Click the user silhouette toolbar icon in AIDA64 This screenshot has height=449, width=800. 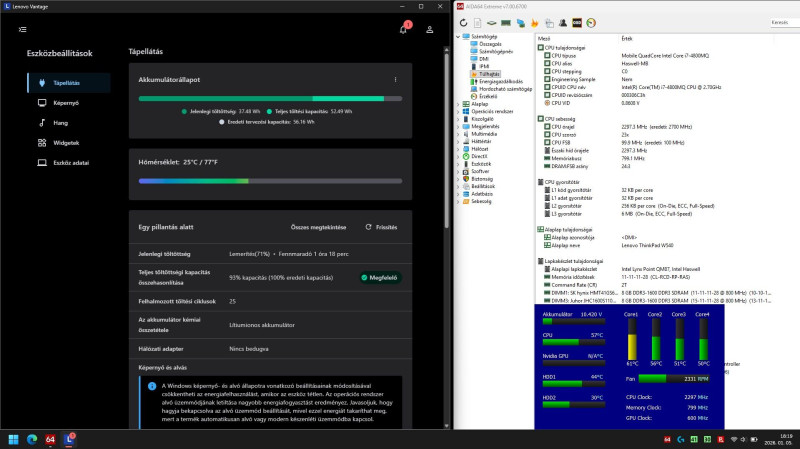point(563,23)
